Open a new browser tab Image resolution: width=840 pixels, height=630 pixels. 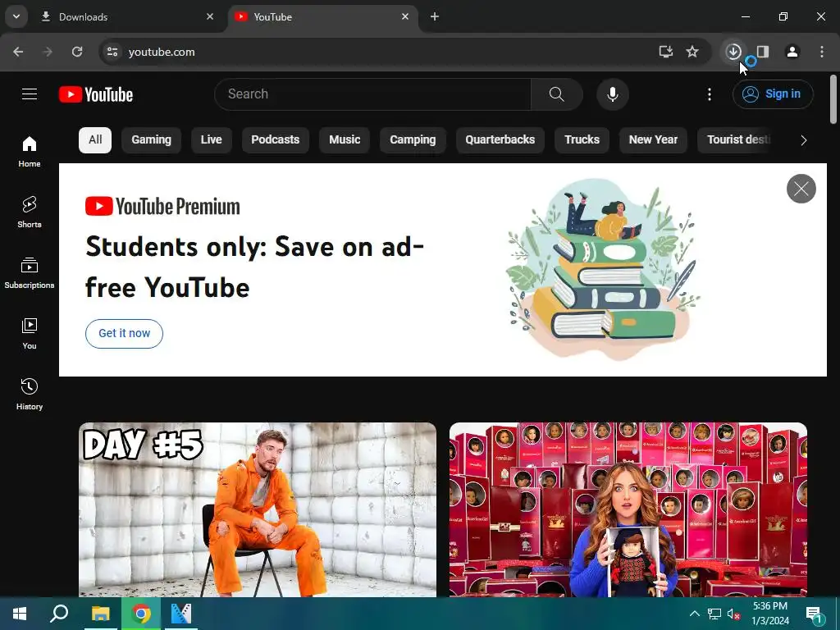point(435,16)
